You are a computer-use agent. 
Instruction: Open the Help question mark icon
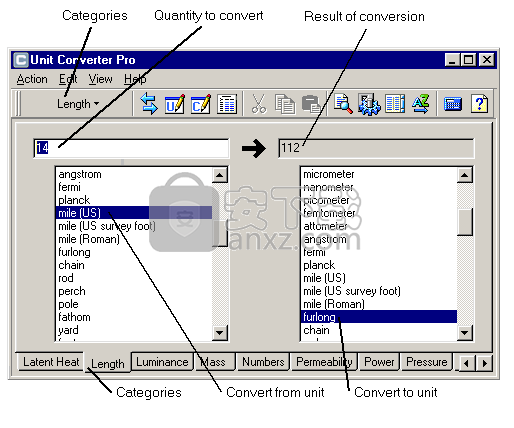click(x=479, y=104)
